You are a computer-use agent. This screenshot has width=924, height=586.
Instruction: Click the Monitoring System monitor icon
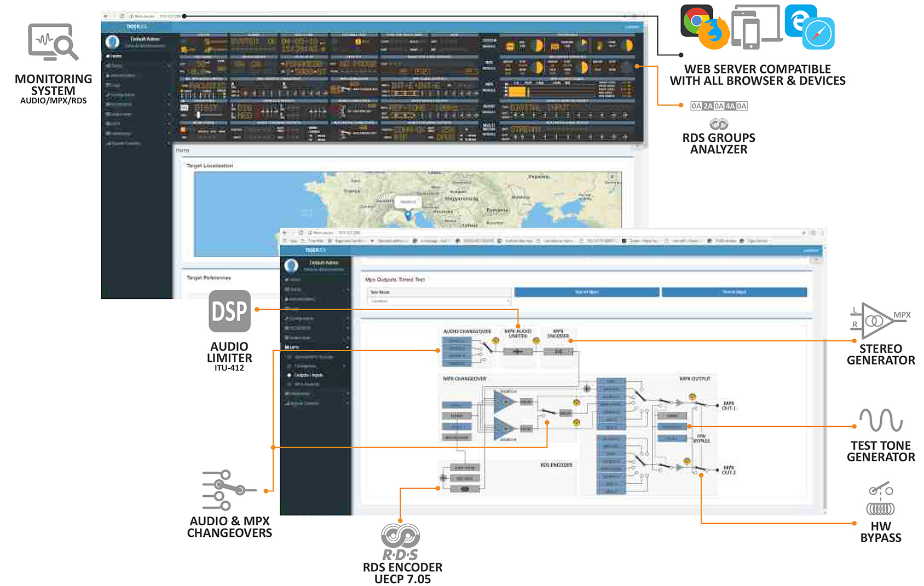[x=53, y=42]
